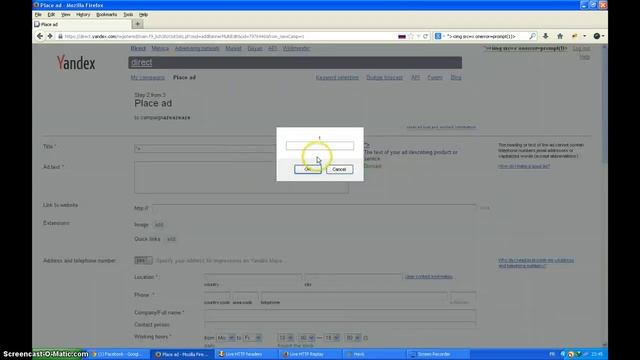The image size is (640, 360).
Task: Click the search engine icon in search box
Action: click(x=438, y=36)
